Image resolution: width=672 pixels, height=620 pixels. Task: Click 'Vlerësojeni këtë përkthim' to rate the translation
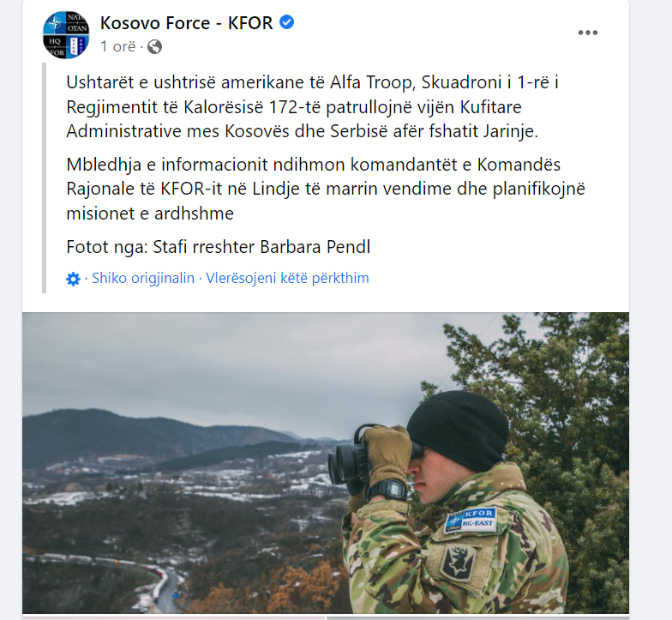pos(288,278)
